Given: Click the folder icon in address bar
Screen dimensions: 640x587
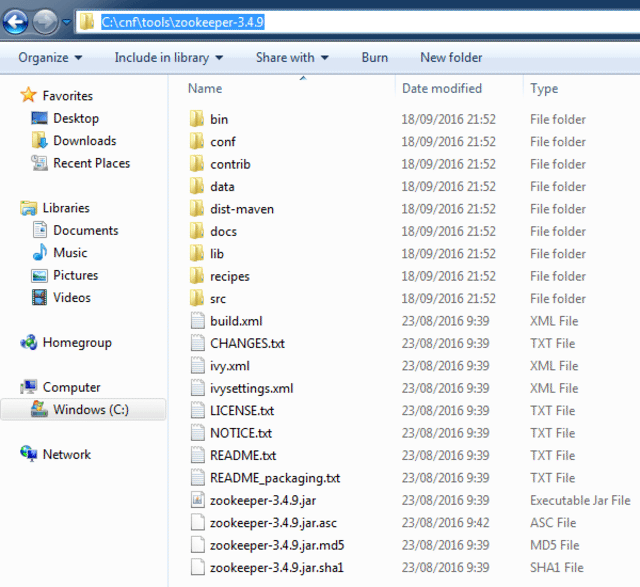Looking at the screenshot, I should 87,22.
